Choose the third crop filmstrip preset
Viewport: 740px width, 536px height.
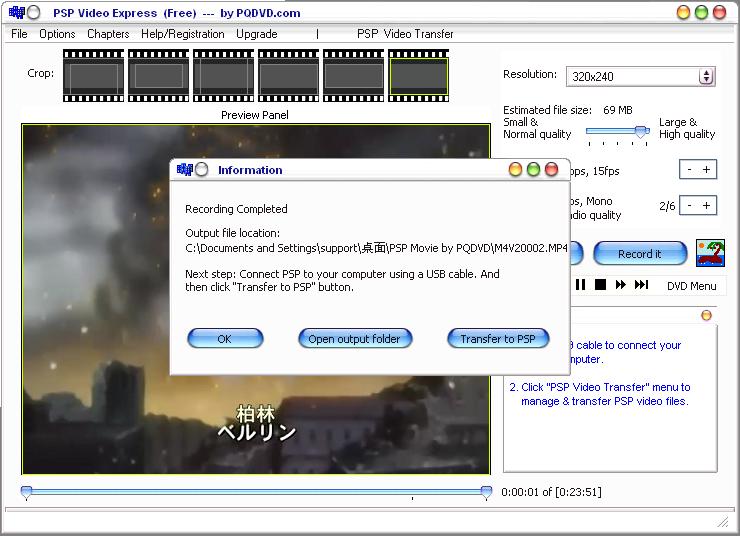[x=223, y=75]
